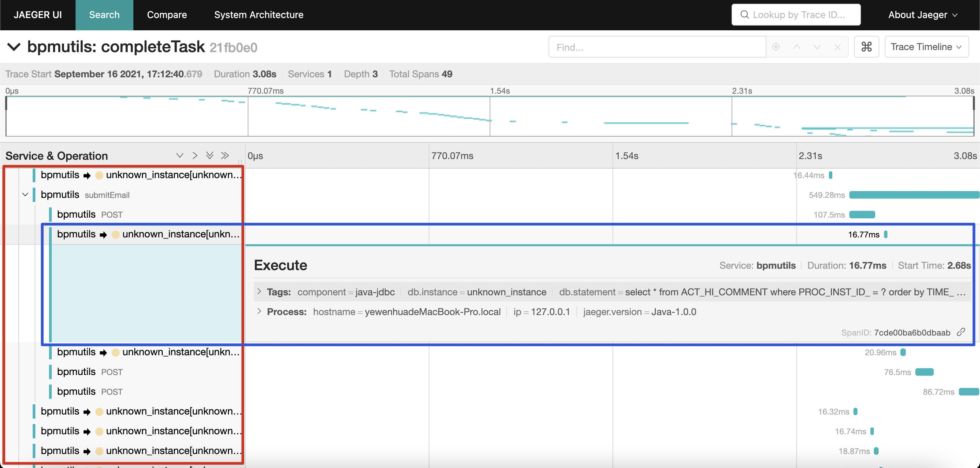Image resolution: width=980 pixels, height=468 pixels.
Task: Click the JAEGER UI home link
Action: click(38, 15)
